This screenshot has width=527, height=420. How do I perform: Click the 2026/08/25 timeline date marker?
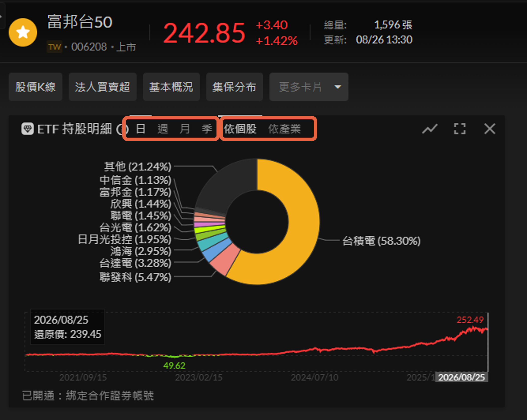coord(462,377)
